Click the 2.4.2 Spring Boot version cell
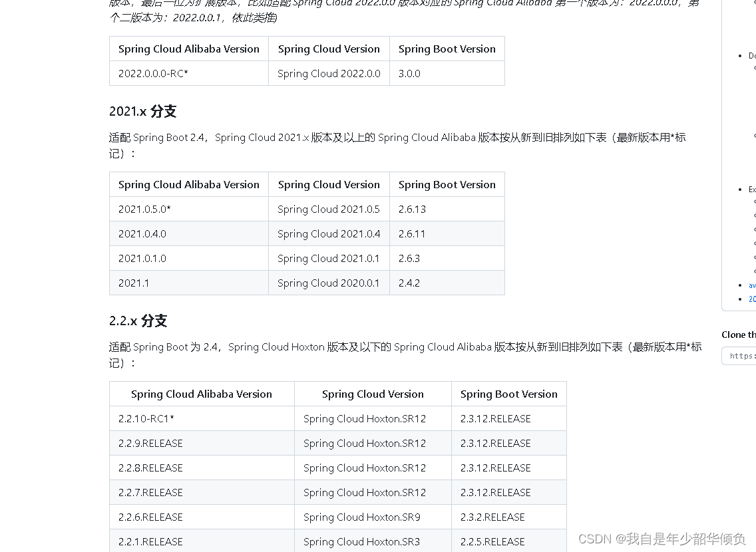Image resolution: width=756 pixels, height=552 pixels. 447,283
